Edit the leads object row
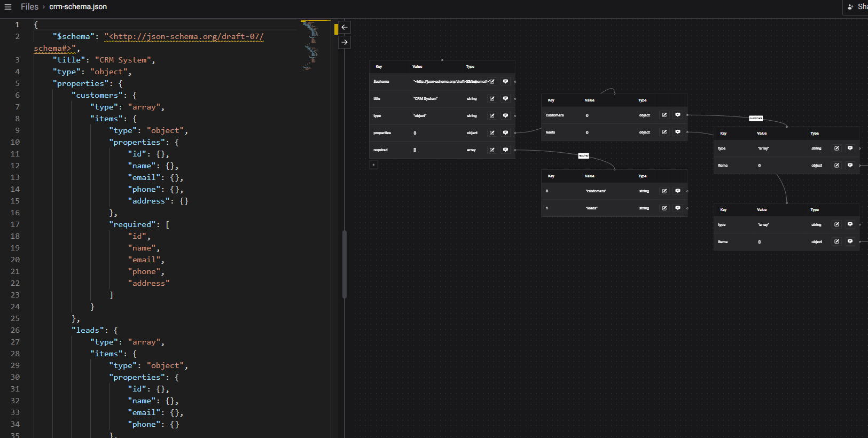868x438 pixels. (x=664, y=132)
